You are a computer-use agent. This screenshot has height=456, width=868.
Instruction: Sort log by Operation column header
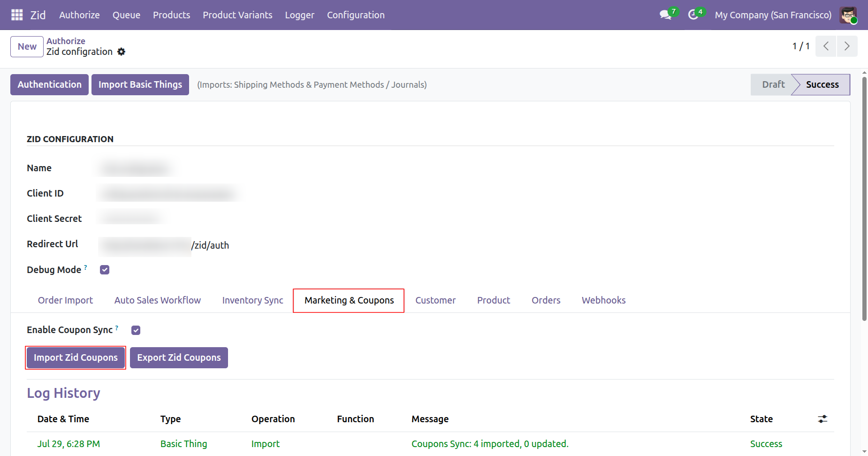coord(273,419)
